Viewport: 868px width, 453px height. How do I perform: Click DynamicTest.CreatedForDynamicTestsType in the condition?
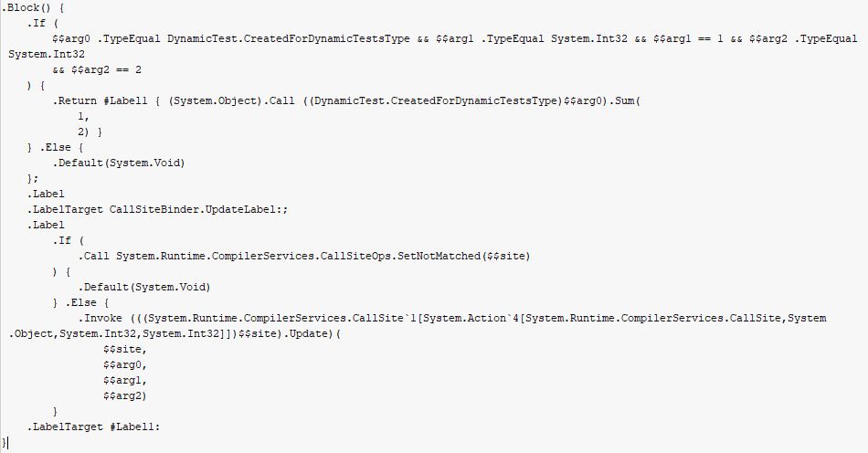pos(289,38)
